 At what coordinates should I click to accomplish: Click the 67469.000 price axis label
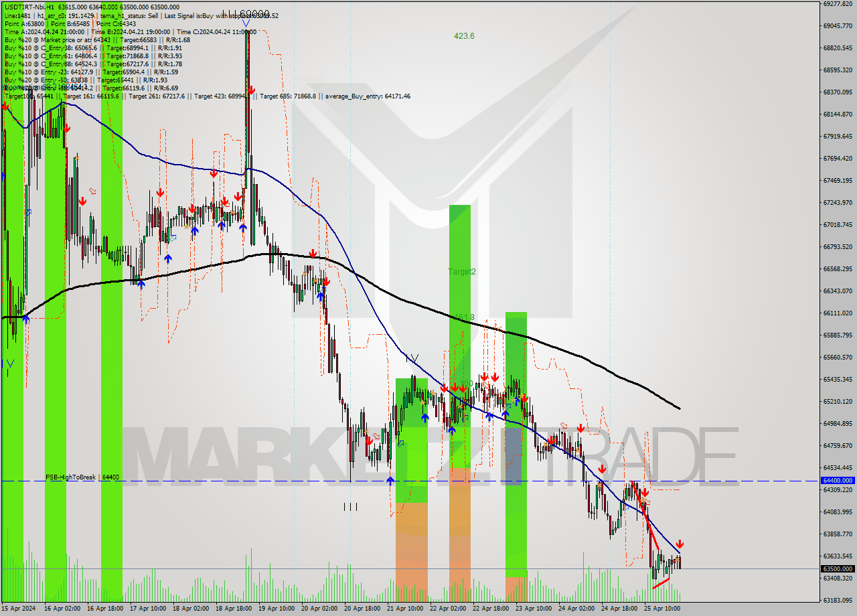coord(837,180)
